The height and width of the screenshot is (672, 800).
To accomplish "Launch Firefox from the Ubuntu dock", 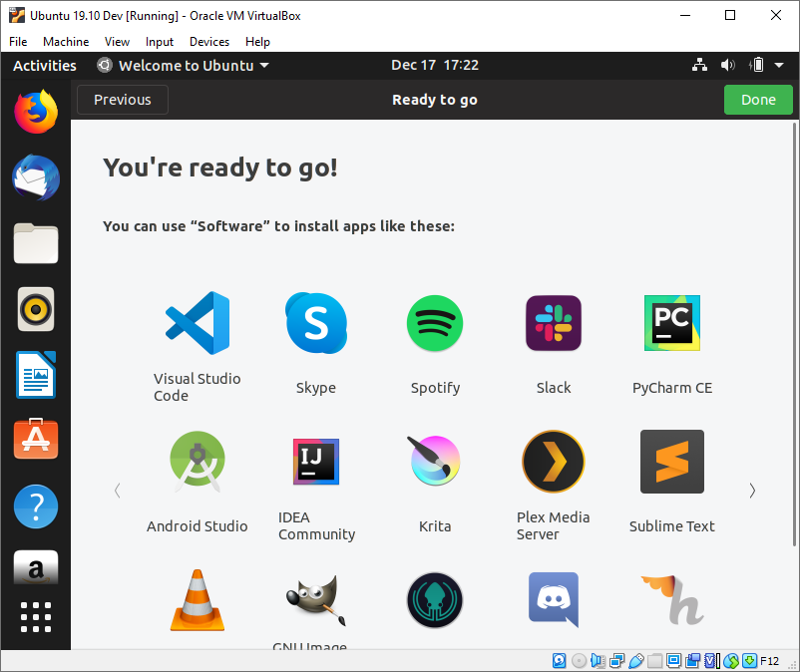I will coord(36,111).
